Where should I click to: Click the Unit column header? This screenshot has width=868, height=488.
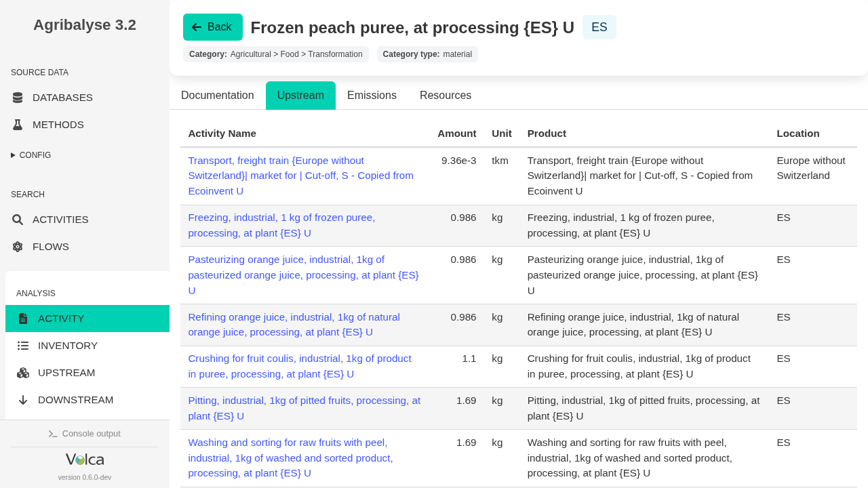[x=502, y=134]
